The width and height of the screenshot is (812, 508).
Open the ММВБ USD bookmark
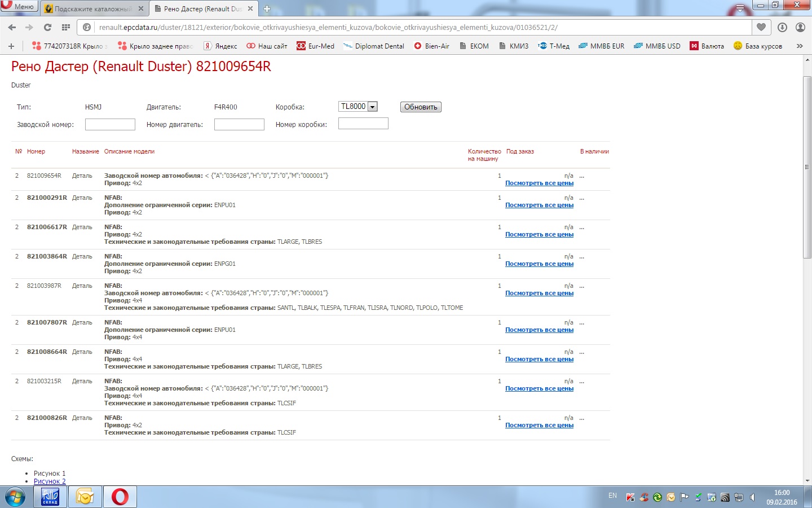point(657,46)
